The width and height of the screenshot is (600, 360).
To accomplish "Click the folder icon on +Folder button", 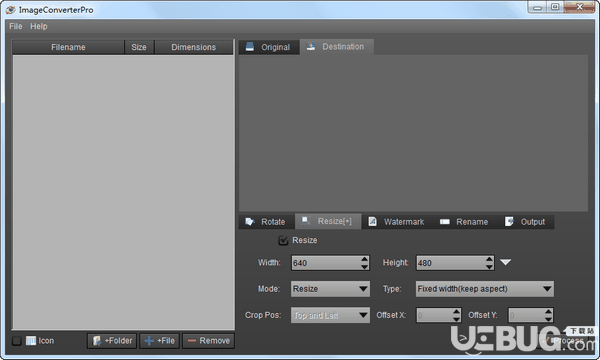I will click(97, 340).
